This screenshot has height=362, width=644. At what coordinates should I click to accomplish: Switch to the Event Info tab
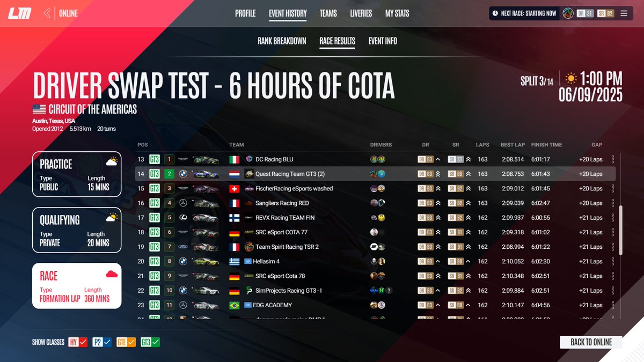(x=383, y=41)
